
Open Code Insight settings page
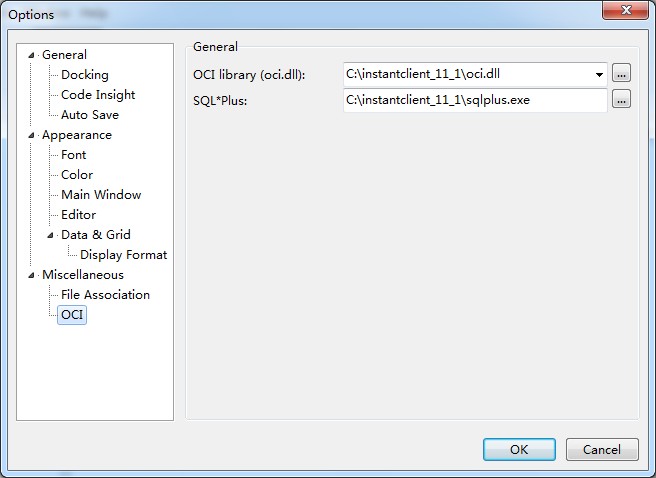(x=97, y=95)
